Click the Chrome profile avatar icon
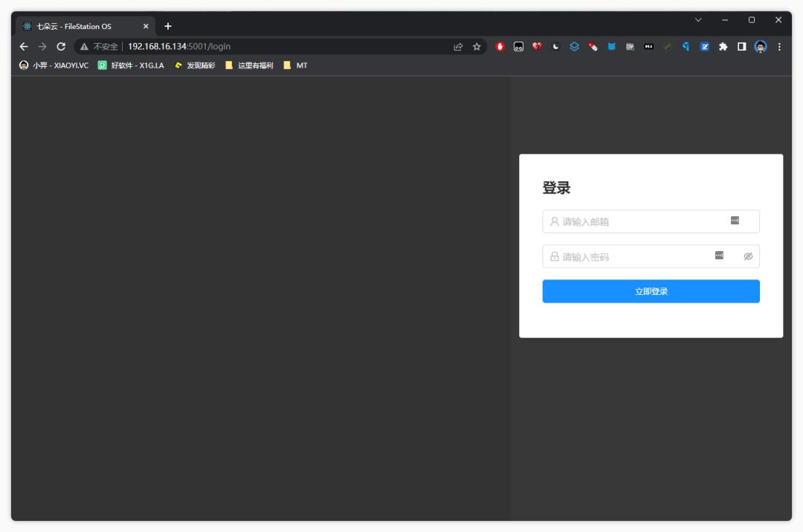The image size is (803, 532). [761, 46]
